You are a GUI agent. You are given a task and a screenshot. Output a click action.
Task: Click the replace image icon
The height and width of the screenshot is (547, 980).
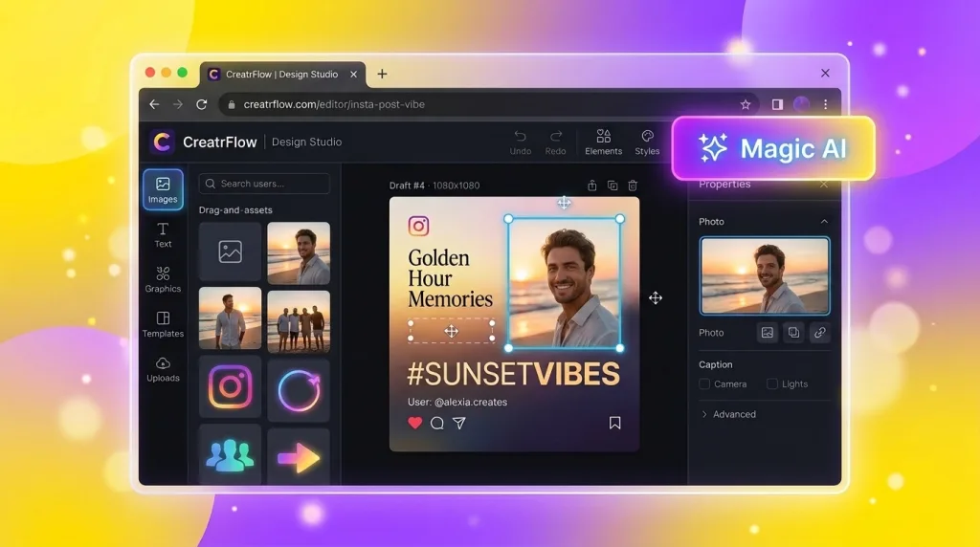coord(768,333)
